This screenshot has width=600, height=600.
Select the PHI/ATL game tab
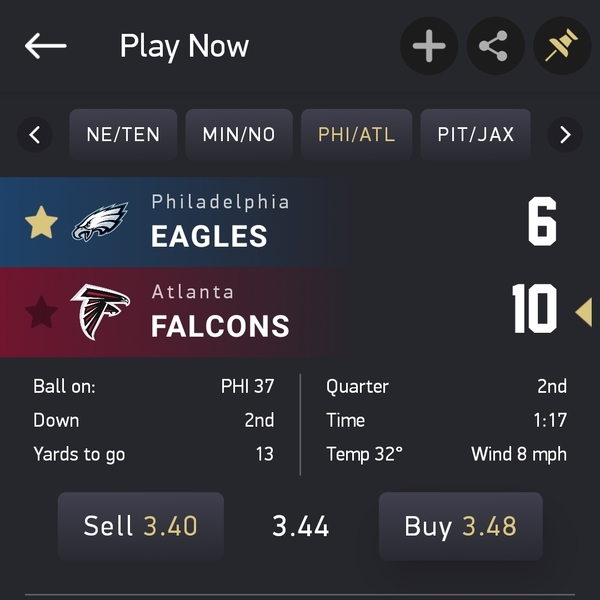pos(356,134)
